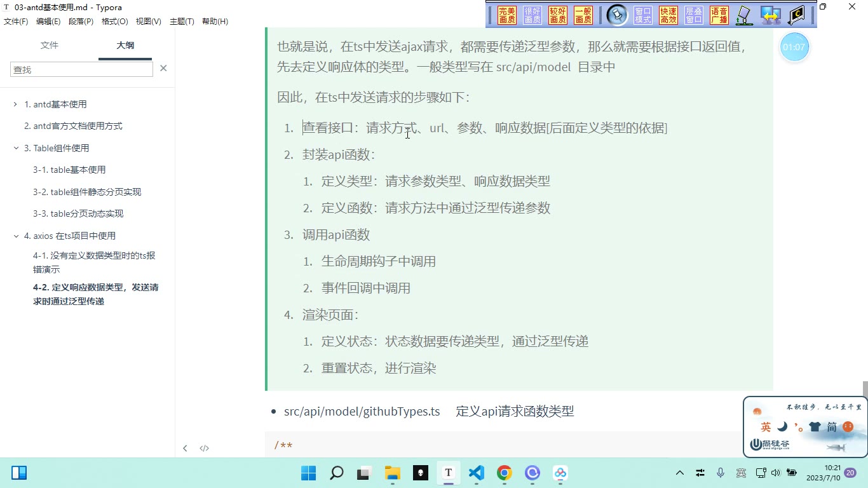Collapse sidebar with the left chevron
Viewport: 868px width, 488px height.
185,448
